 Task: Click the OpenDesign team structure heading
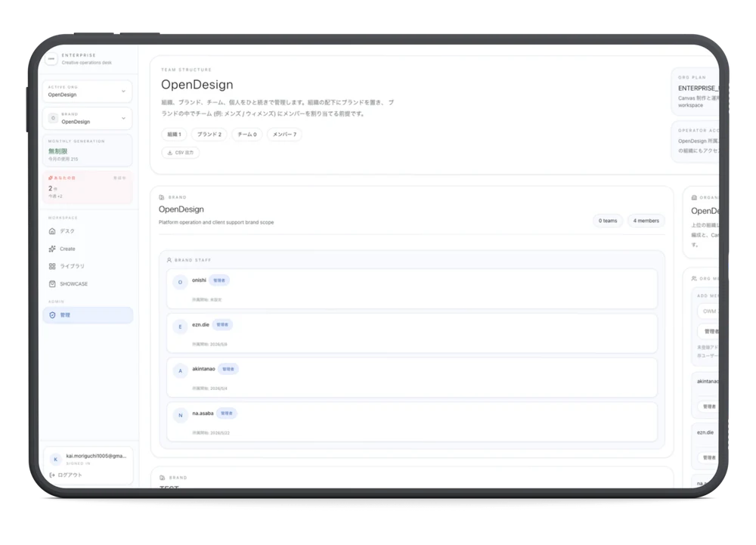[197, 85]
